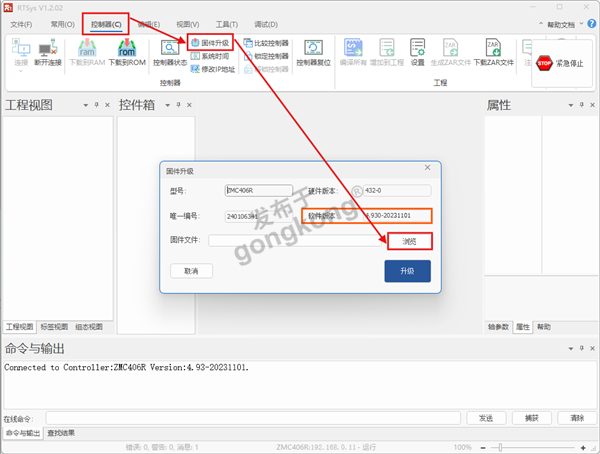Click the 在线命令 online command input
The image size is (600, 454).
click(x=253, y=418)
